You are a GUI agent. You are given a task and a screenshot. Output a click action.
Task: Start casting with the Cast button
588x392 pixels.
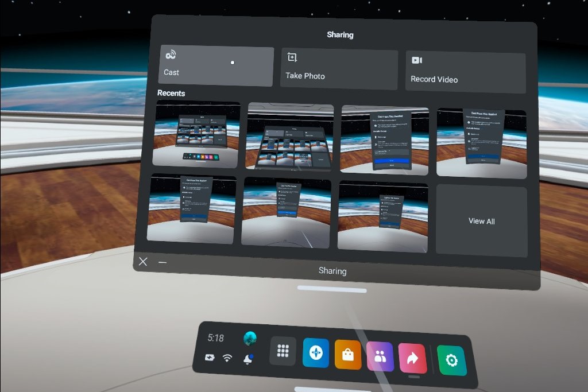215,66
